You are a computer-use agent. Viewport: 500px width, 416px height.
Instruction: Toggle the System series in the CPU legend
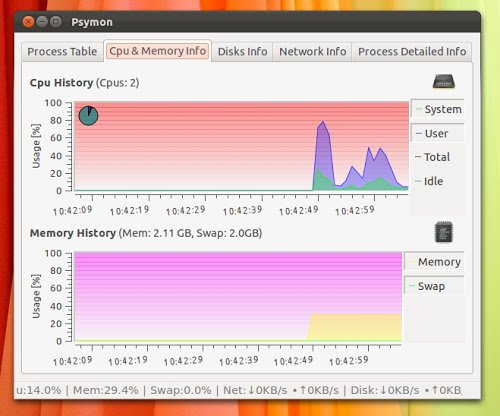click(x=438, y=109)
